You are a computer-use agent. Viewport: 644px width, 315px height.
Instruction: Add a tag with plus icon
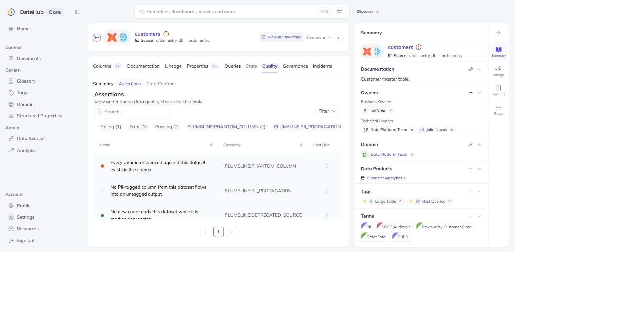coord(471,191)
